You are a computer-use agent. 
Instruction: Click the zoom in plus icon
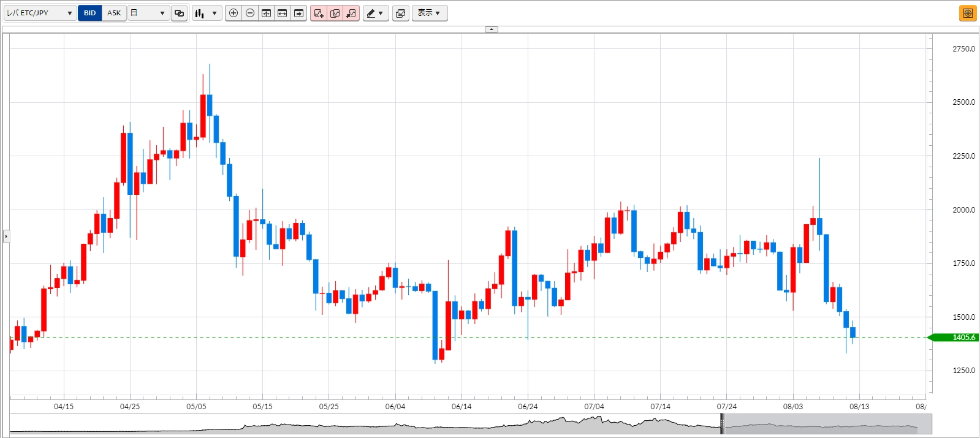(234, 13)
